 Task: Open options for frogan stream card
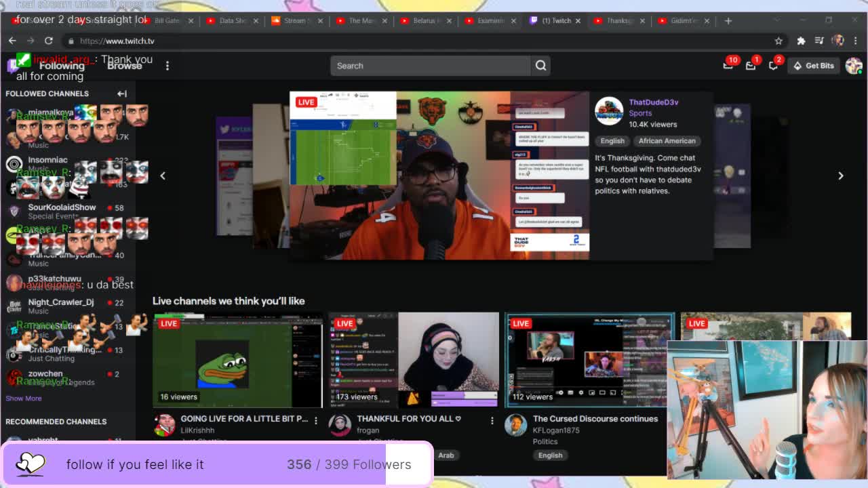(492, 420)
